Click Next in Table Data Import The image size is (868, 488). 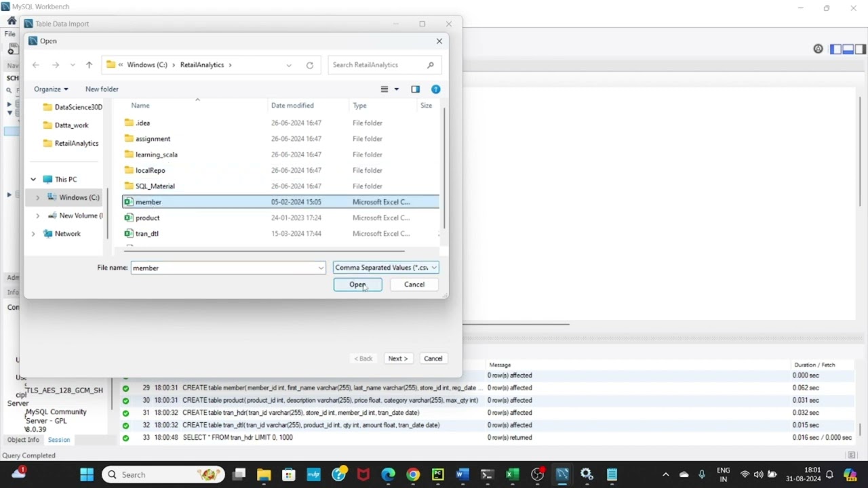(397, 359)
